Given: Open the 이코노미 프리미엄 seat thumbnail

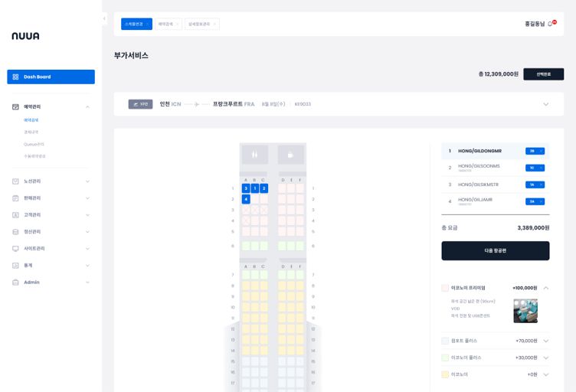Looking at the screenshot, I should (x=525, y=310).
